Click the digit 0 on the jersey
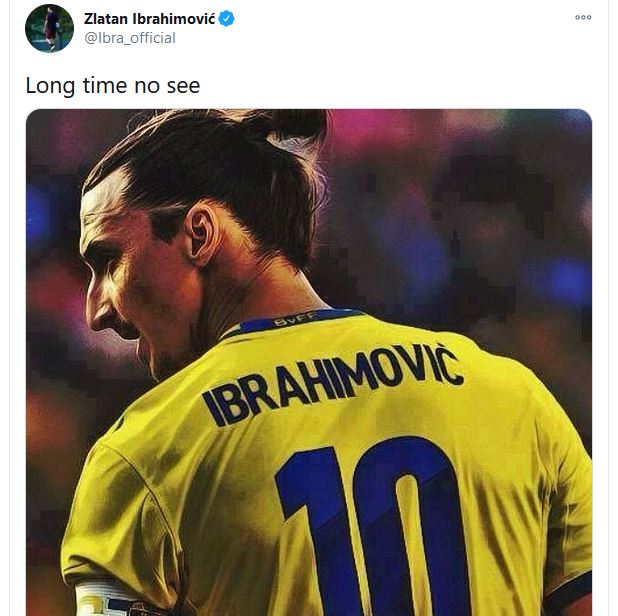The image size is (618, 616). 412,526
